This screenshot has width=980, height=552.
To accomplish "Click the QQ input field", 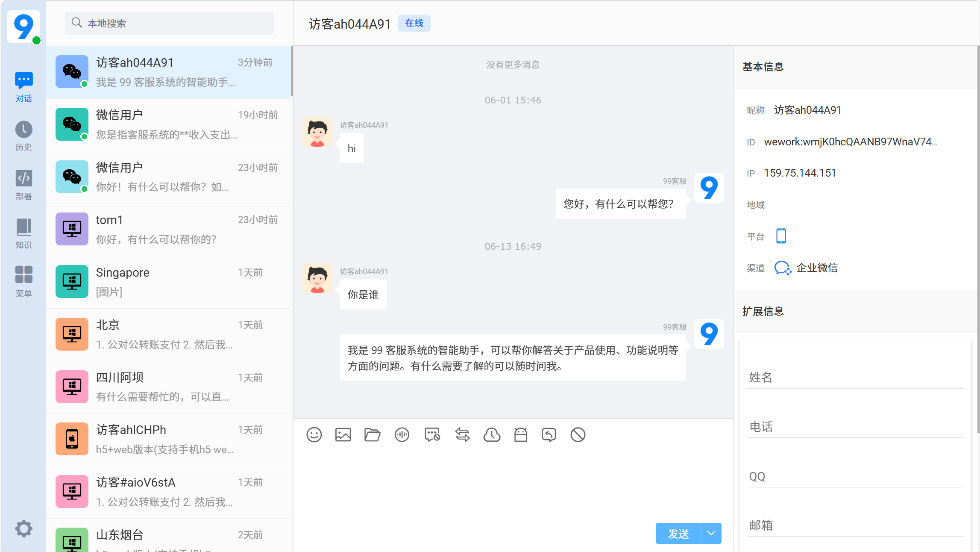I will pos(855,476).
